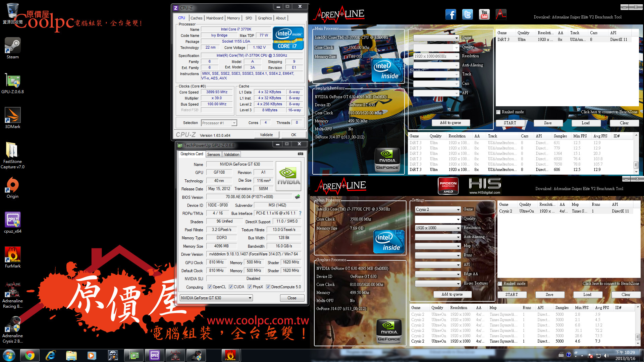
Task: Open the Facebook icon in Adrenaline
Action: 451,14
